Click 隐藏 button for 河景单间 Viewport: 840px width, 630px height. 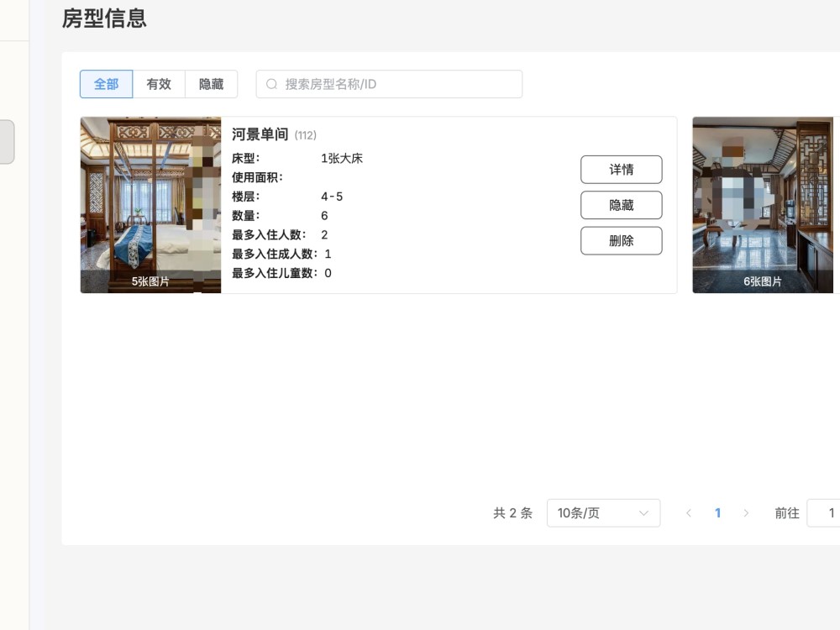coord(622,205)
